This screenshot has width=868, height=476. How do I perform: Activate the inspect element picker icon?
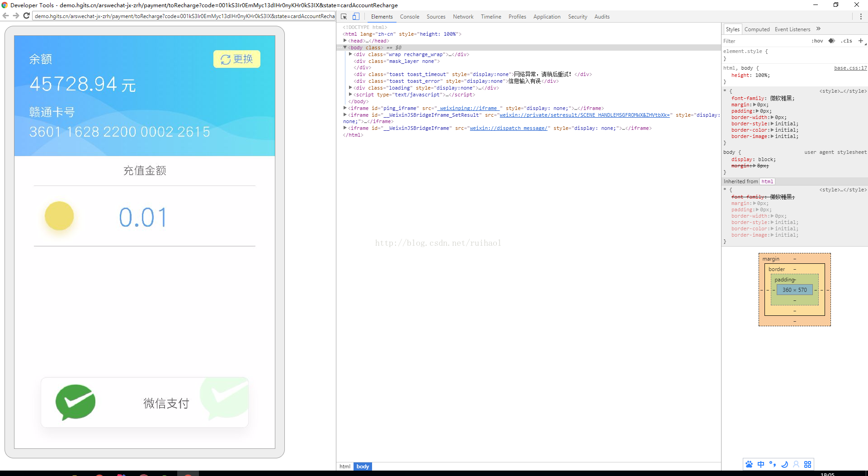[344, 17]
